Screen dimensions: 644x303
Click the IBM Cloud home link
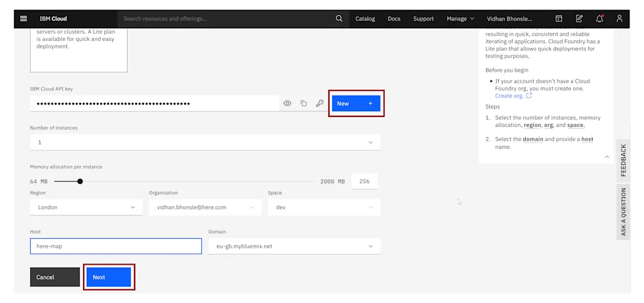[x=53, y=18]
